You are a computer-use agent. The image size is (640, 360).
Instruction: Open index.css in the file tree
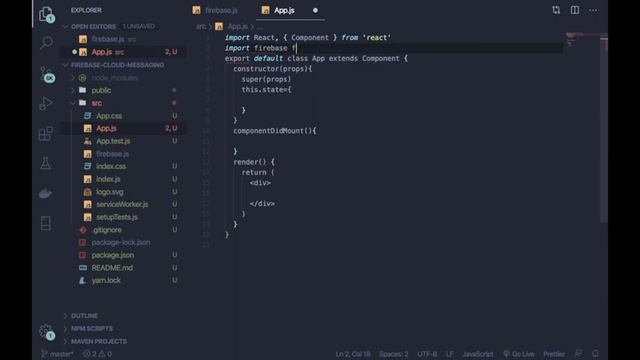point(111,166)
